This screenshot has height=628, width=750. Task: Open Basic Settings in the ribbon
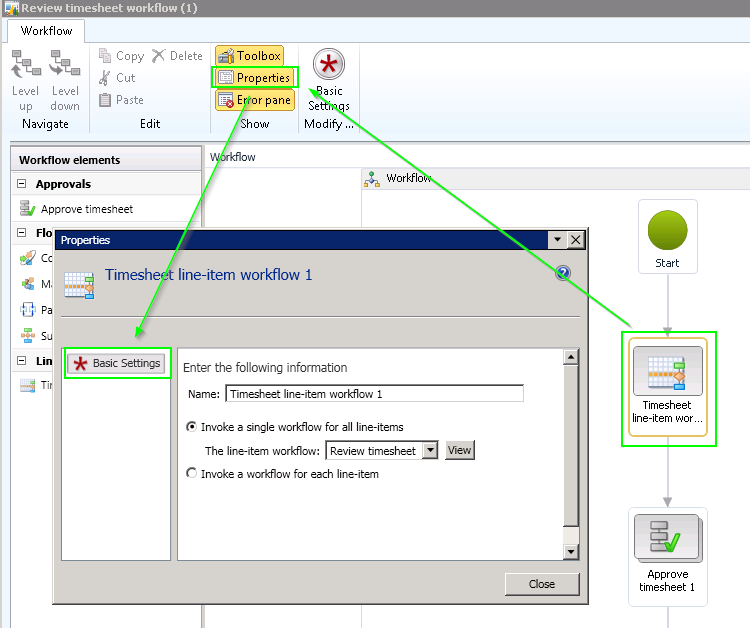click(x=329, y=80)
